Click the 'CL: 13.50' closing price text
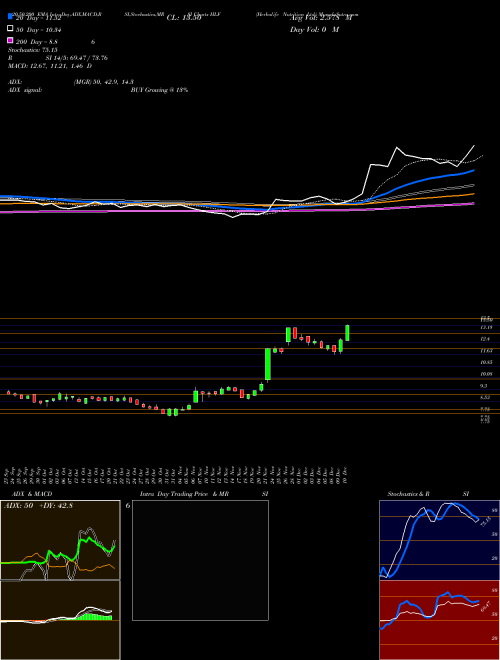Screen dimensions: 500x660 pyautogui.click(x=184, y=18)
